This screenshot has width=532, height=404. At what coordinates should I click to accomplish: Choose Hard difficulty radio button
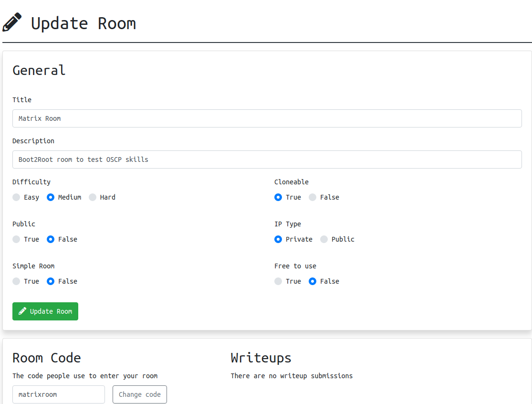tap(93, 197)
